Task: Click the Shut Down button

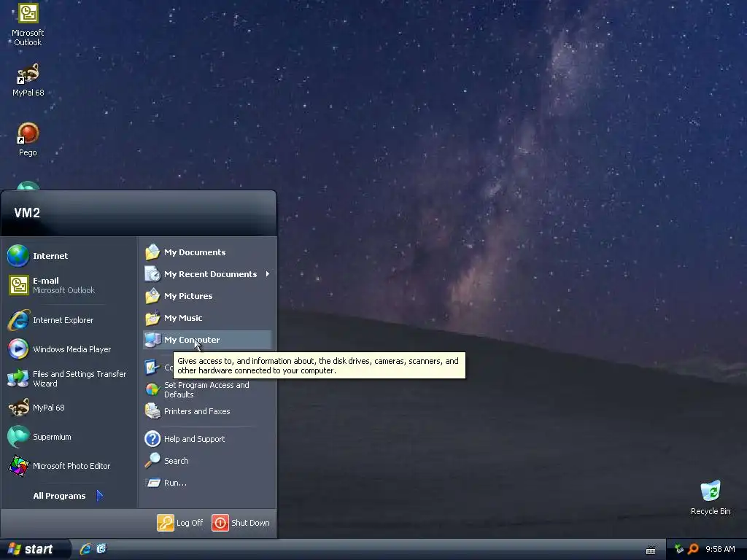Action: pos(241,523)
